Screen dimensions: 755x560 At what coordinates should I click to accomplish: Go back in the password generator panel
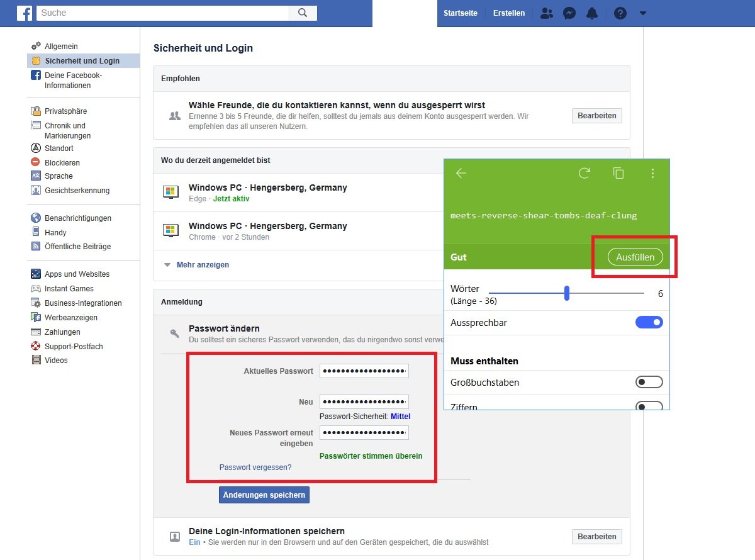tap(461, 173)
